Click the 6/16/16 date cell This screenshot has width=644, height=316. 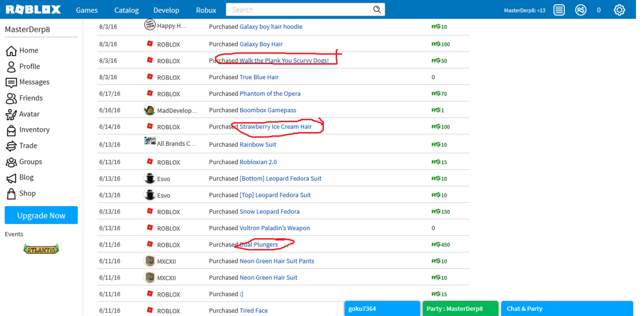coord(109,110)
